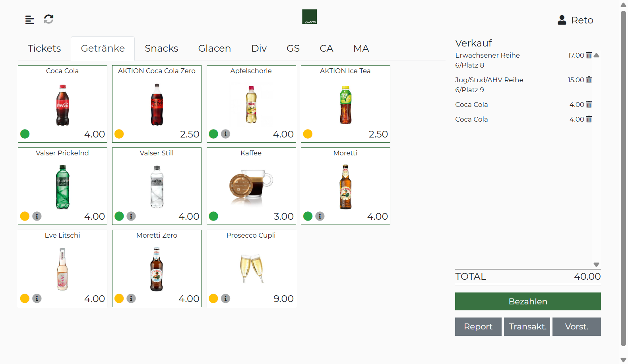Screen dimensions: 628x364
Task: Click the Verkauf heading
Action: tap(473, 43)
